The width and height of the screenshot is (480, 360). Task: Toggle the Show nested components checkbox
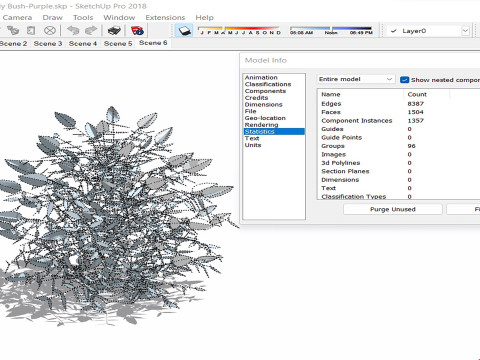point(404,80)
